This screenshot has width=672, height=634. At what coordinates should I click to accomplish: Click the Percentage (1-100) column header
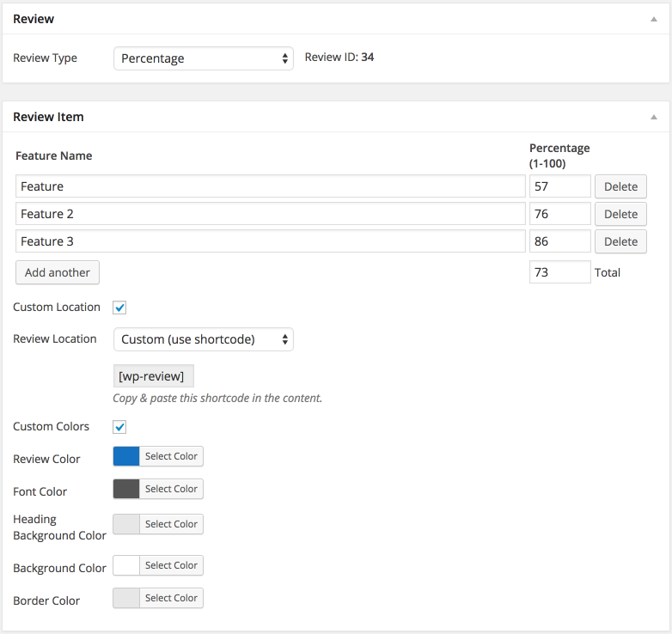(x=559, y=155)
